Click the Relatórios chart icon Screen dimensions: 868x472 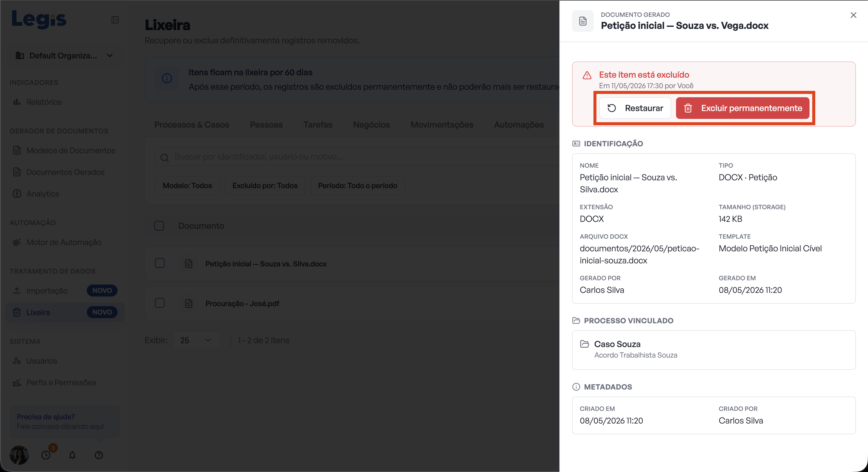(17, 102)
